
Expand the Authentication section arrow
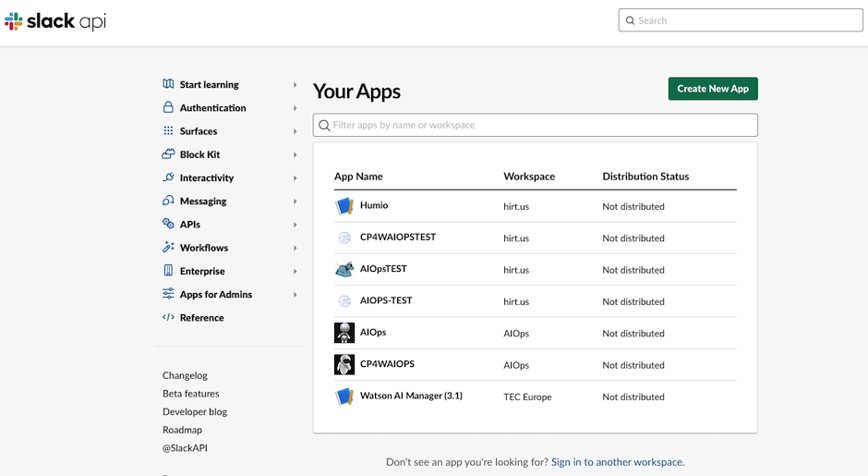point(295,108)
